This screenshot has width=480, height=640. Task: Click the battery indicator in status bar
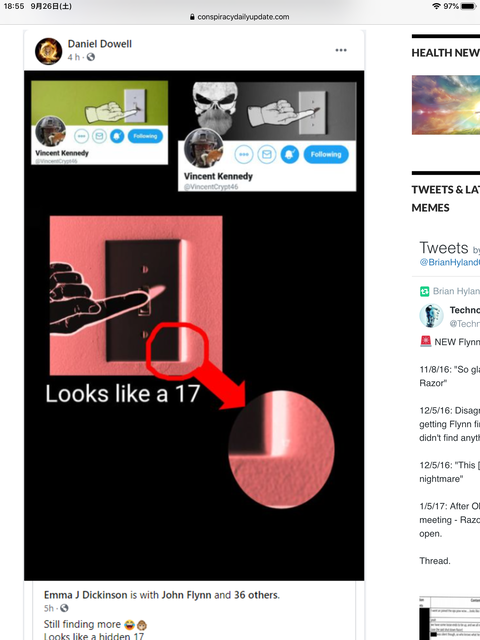point(468,7)
